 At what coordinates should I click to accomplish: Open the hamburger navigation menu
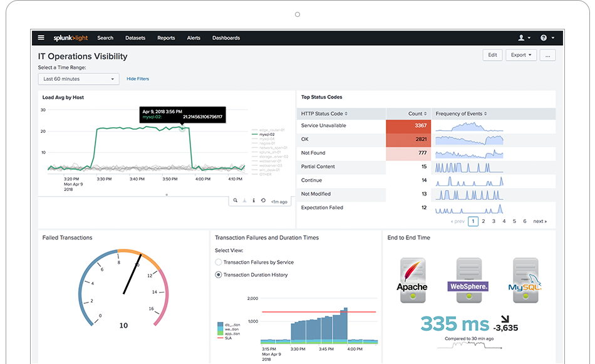tap(41, 38)
